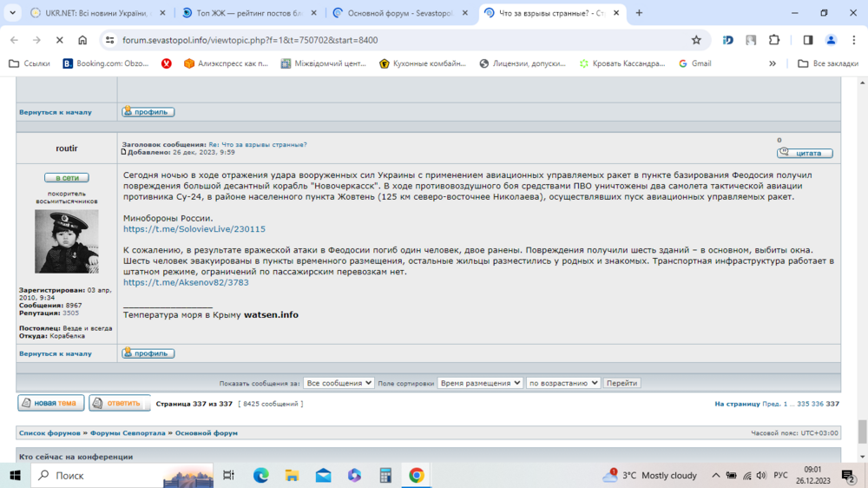The image size is (868, 488).
Task: Go to page 335 of the thread
Action: pos(803,404)
